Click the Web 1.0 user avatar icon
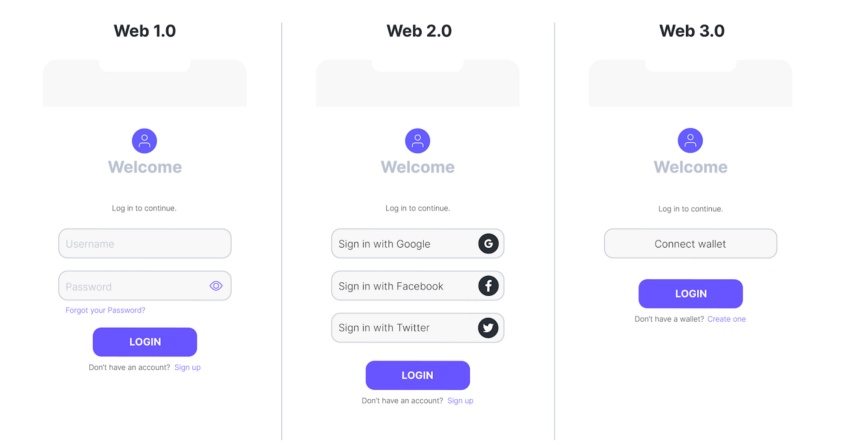This screenshot has height=446, width=841. (x=144, y=141)
